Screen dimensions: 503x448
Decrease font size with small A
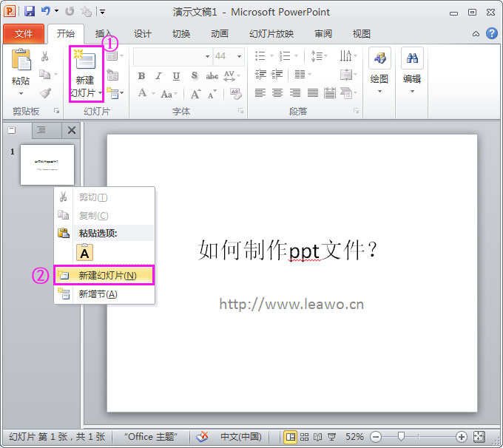(212, 95)
